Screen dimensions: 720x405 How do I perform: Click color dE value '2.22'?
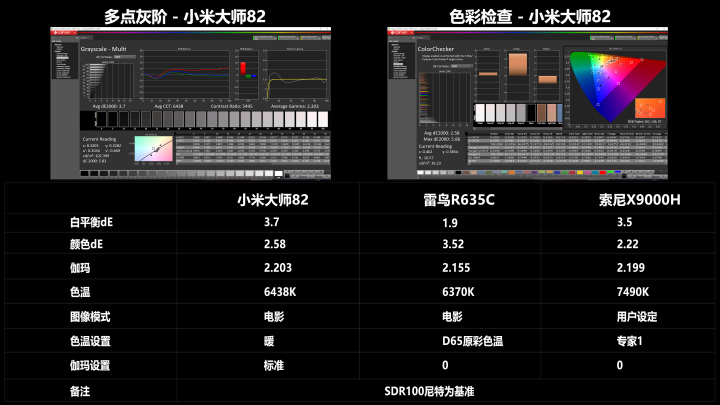pyautogui.click(x=627, y=244)
